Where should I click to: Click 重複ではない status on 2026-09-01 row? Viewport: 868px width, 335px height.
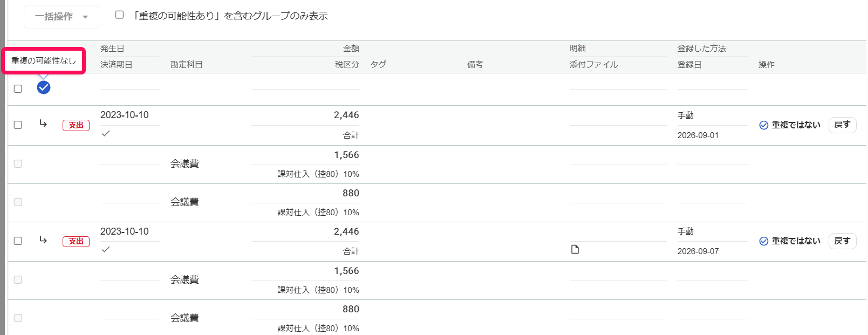790,125
